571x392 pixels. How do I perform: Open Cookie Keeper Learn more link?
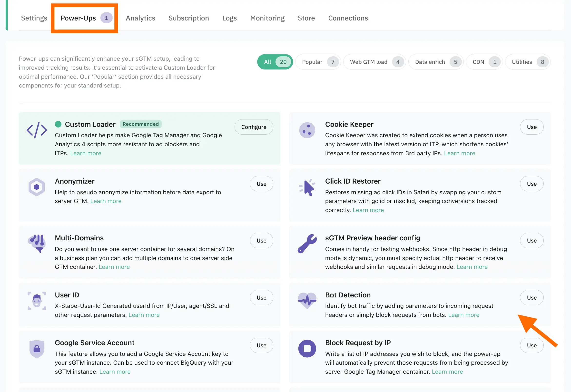tap(459, 153)
